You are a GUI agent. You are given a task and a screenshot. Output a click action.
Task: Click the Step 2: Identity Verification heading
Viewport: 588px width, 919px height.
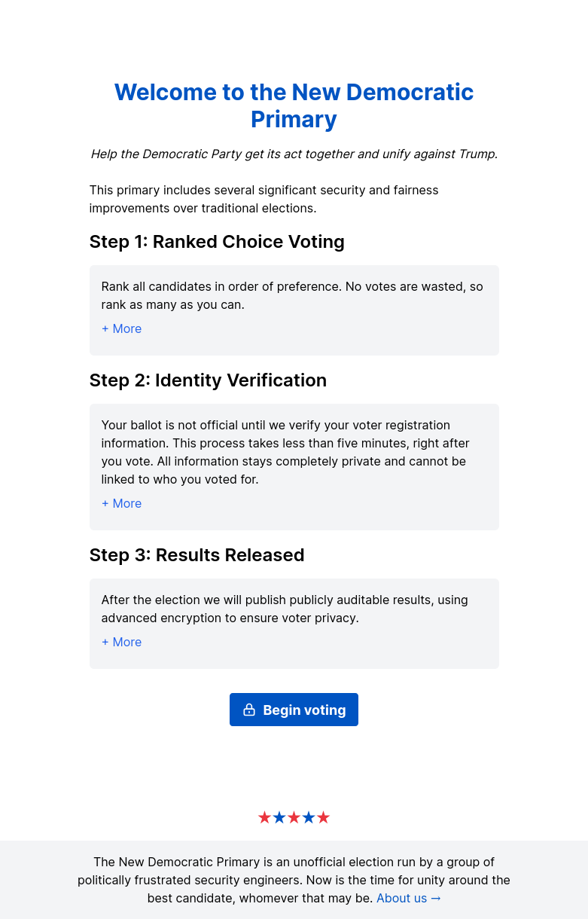[208, 380]
